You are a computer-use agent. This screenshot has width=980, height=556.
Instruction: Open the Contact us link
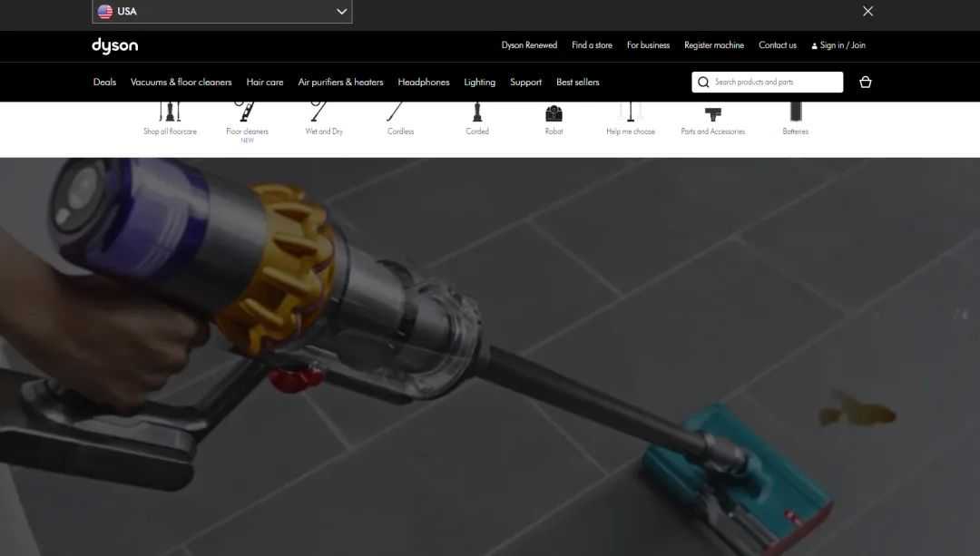pos(778,45)
